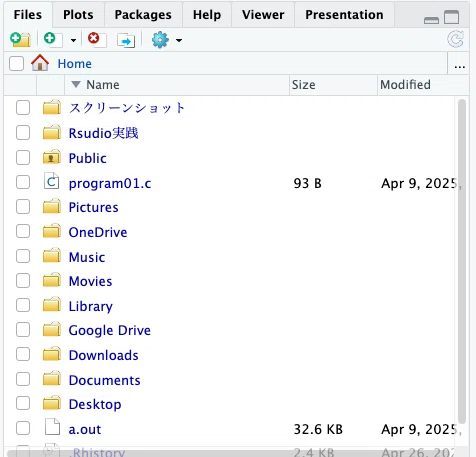Click the Rename file icon
476x457 pixels.
click(x=126, y=41)
